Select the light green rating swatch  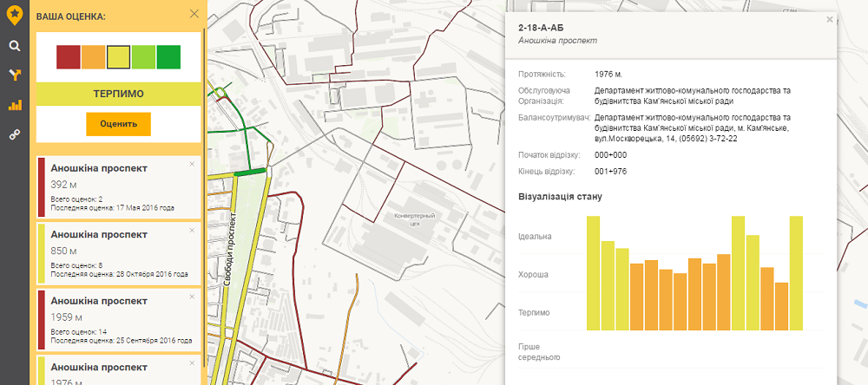144,57
